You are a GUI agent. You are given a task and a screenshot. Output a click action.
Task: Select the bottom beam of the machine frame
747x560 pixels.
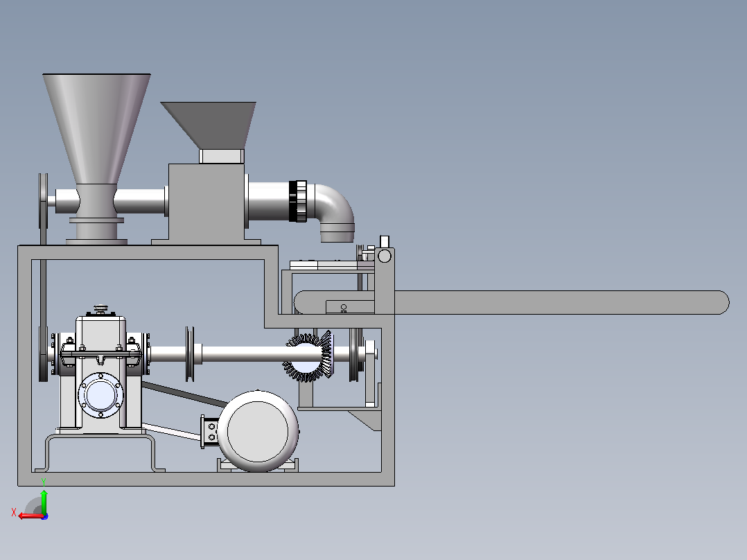(206, 480)
